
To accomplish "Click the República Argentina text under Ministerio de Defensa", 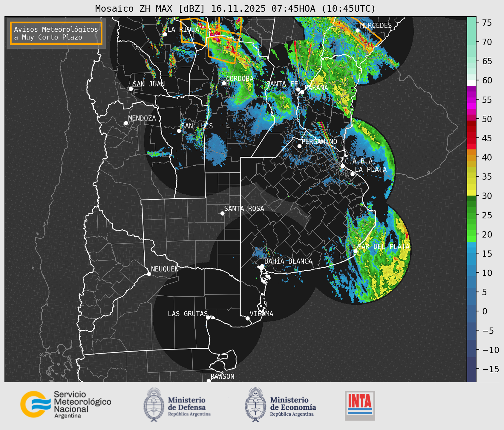I will [x=189, y=414].
